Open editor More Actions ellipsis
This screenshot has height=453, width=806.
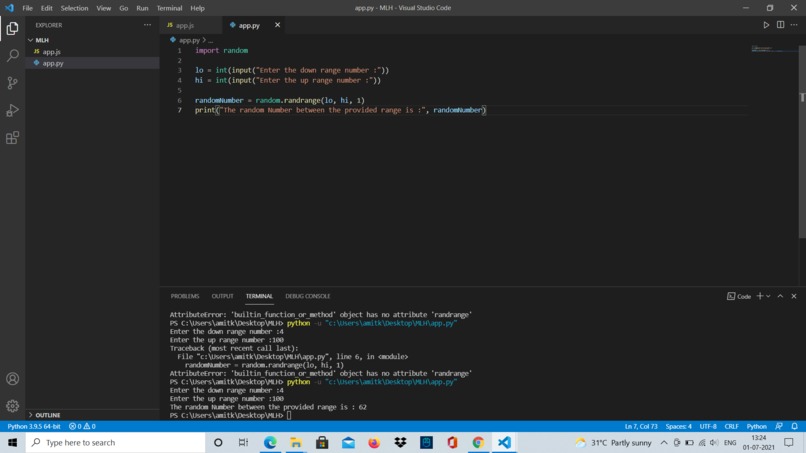click(794, 25)
